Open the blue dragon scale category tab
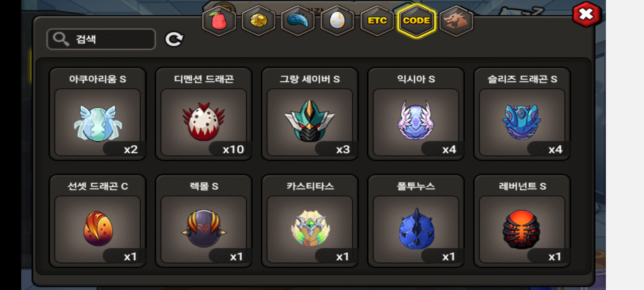The width and height of the screenshot is (644, 290). click(x=298, y=21)
